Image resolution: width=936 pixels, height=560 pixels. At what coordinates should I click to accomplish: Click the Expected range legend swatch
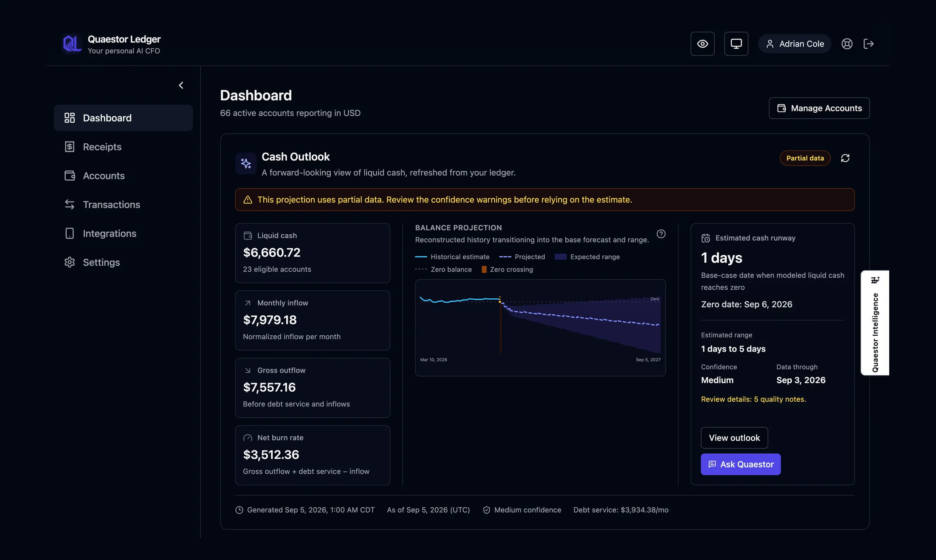(560, 257)
